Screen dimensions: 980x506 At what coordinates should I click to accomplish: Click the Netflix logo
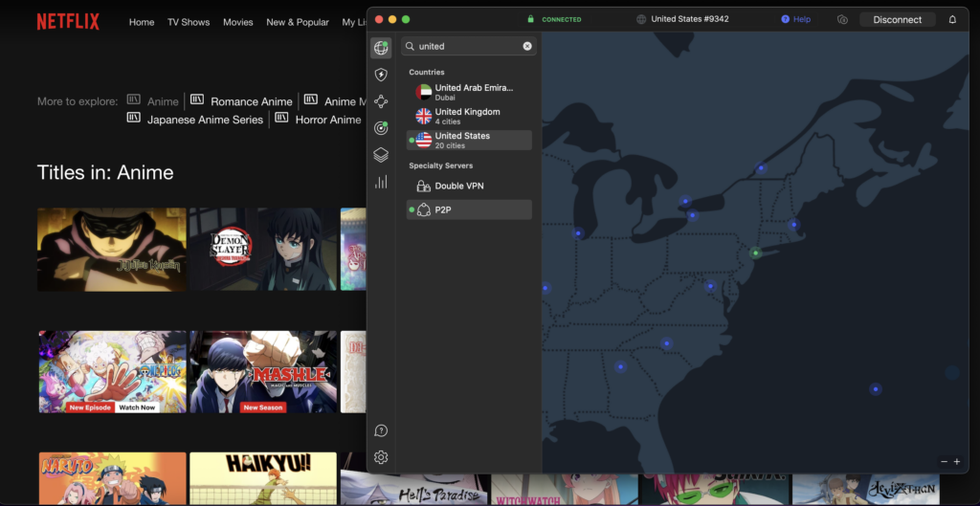(x=68, y=22)
